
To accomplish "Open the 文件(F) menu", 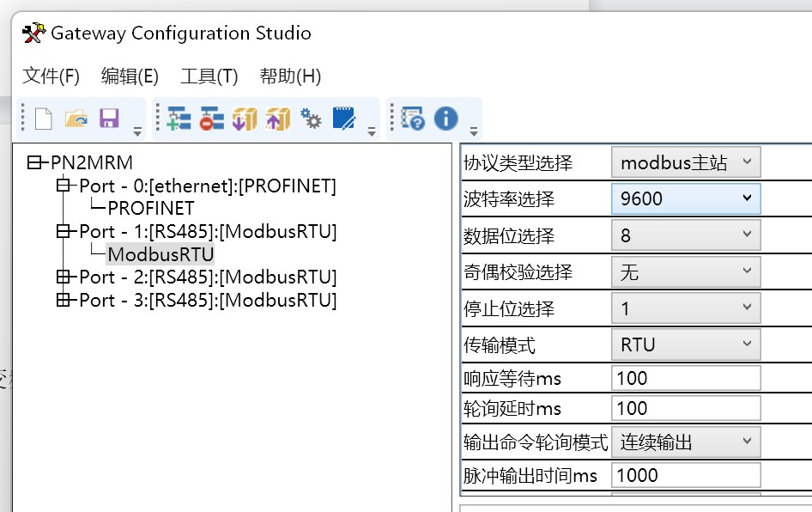I will [x=51, y=76].
